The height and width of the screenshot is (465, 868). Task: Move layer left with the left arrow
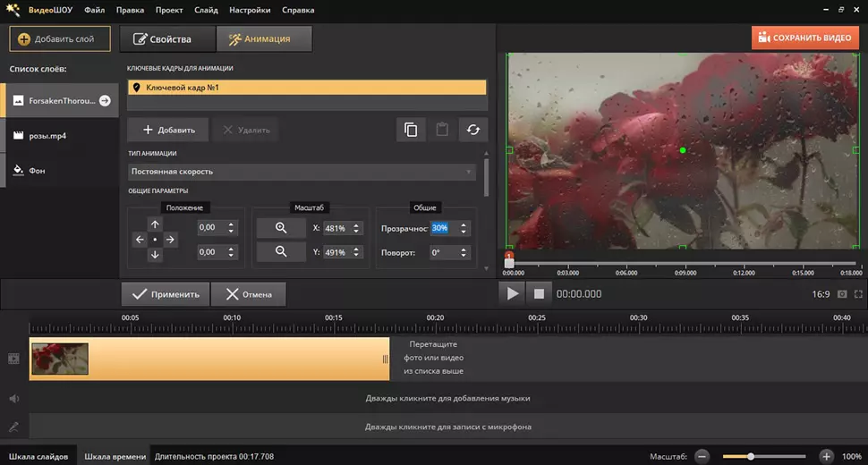click(140, 240)
